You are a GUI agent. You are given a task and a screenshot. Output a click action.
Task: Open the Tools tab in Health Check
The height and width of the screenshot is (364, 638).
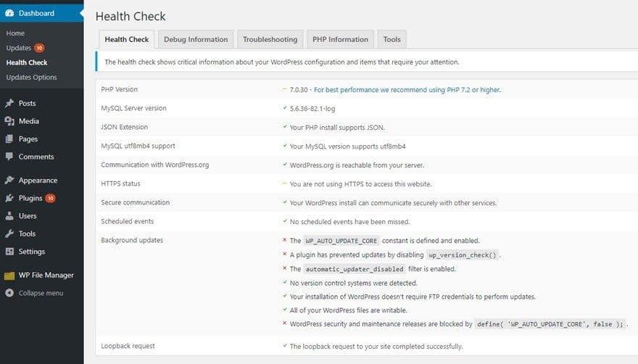(x=391, y=39)
